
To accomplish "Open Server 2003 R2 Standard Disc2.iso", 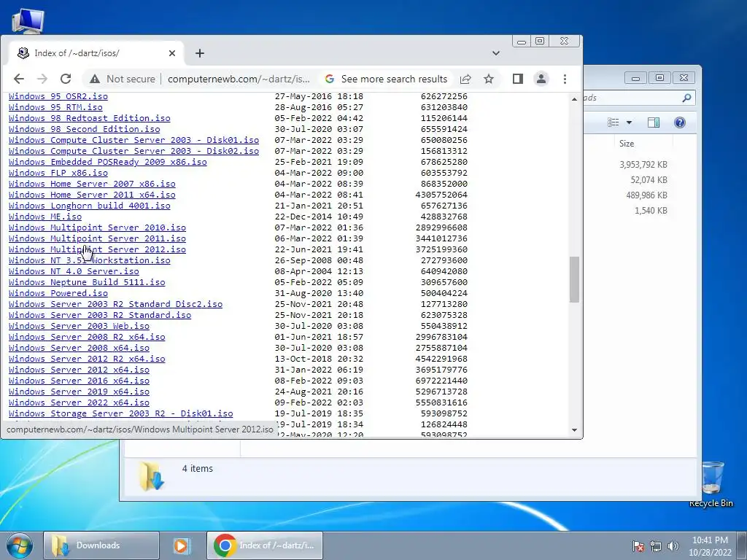I will point(115,304).
